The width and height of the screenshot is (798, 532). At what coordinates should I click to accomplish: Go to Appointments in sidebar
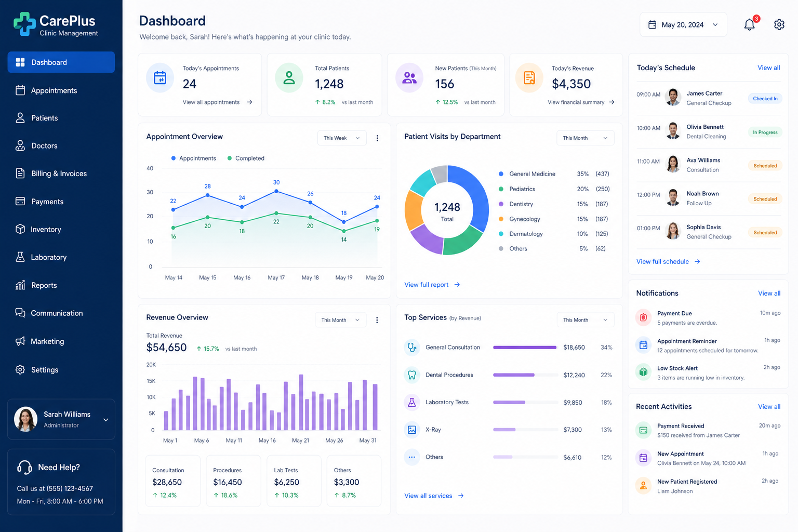point(61,90)
